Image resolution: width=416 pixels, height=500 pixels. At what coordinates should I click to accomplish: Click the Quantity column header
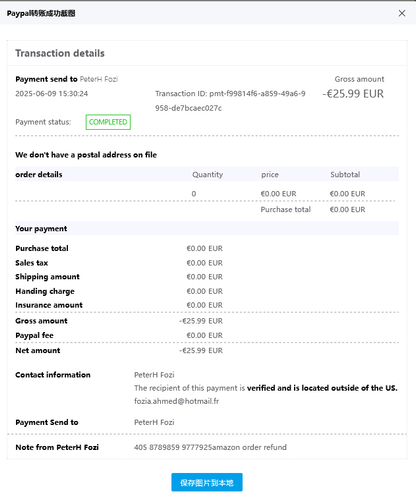coord(207,174)
